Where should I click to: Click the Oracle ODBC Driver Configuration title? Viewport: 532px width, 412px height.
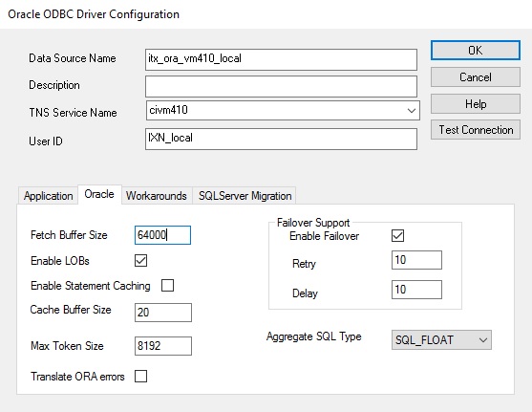[x=94, y=14]
